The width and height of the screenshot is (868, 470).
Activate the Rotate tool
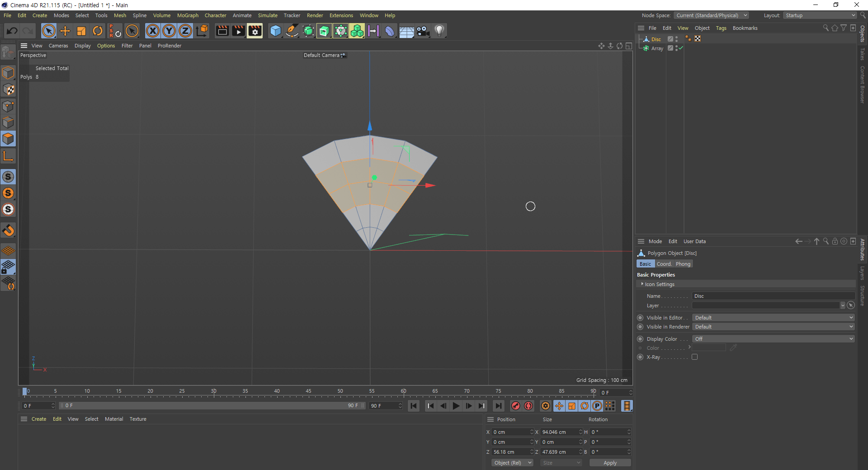(x=98, y=31)
